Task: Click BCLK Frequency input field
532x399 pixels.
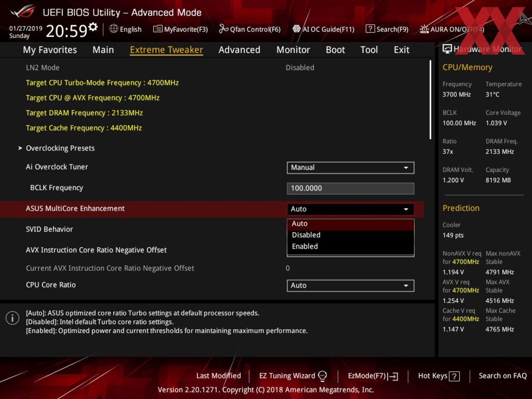Action: pos(350,188)
